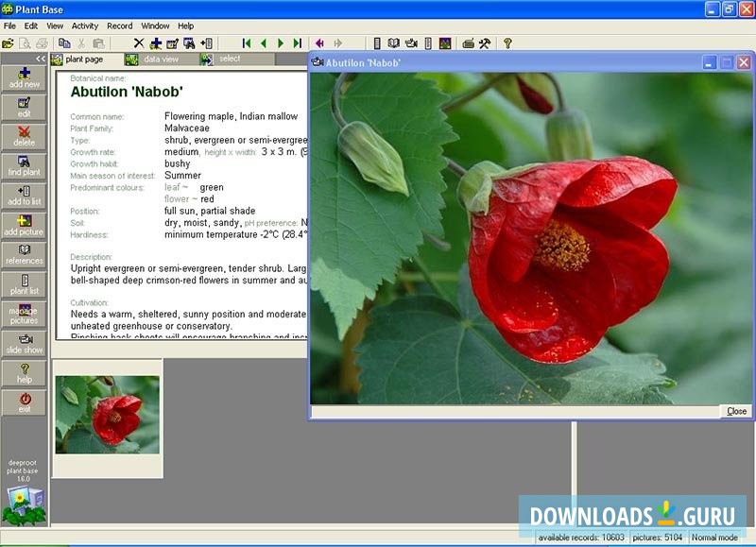The height and width of the screenshot is (547, 756).
Task: Delete the current plant record via sidebar
Action: coord(25,136)
